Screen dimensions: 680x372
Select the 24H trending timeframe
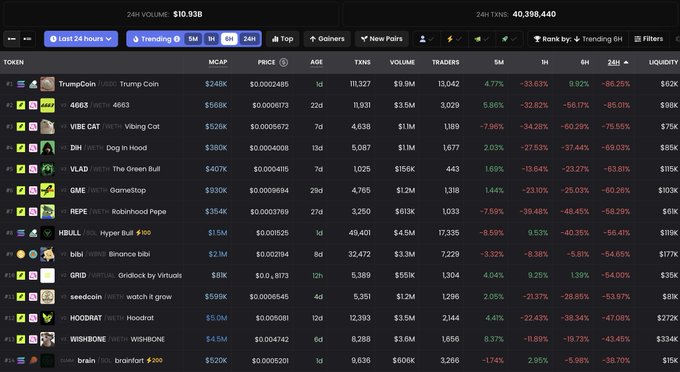point(249,39)
